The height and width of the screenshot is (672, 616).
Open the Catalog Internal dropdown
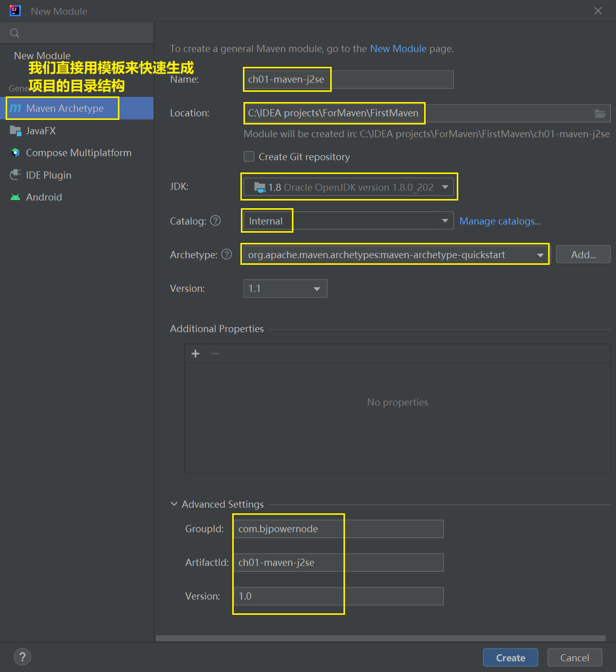click(349, 221)
